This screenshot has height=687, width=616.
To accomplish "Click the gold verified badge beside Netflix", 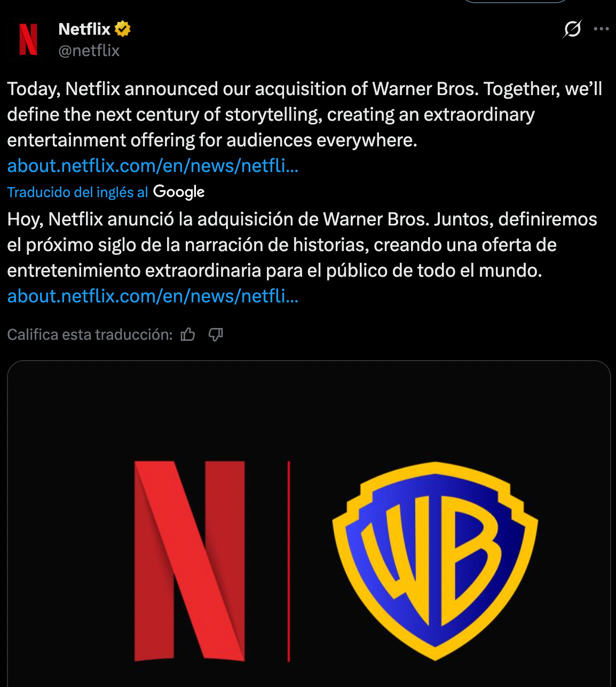I will point(123,29).
